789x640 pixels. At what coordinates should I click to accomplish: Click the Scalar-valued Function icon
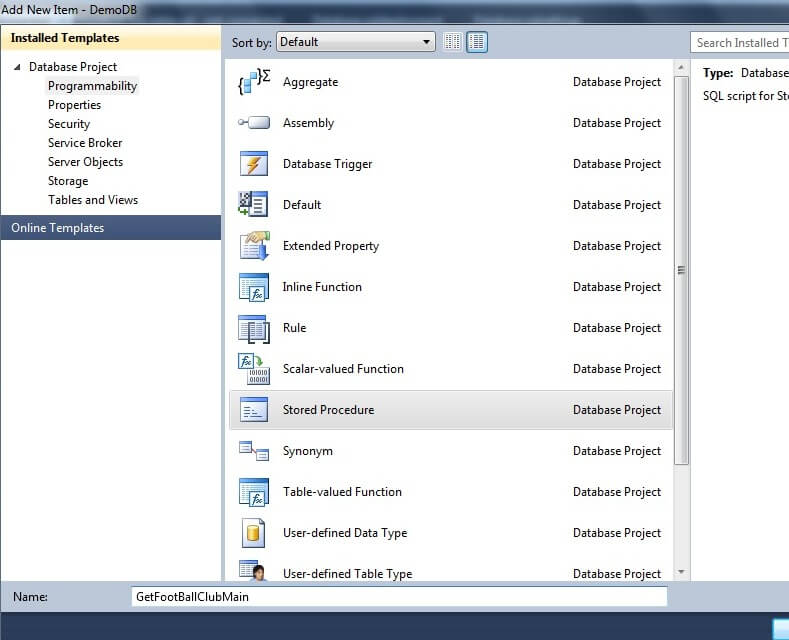coord(254,369)
